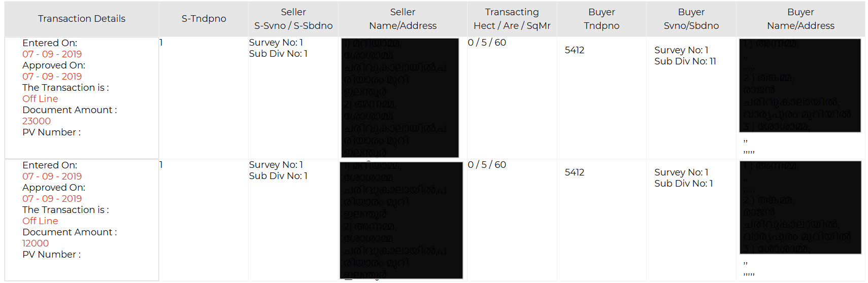This screenshot has width=868, height=283.
Task: Click the S-Tndpno column header
Action: (204, 19)
